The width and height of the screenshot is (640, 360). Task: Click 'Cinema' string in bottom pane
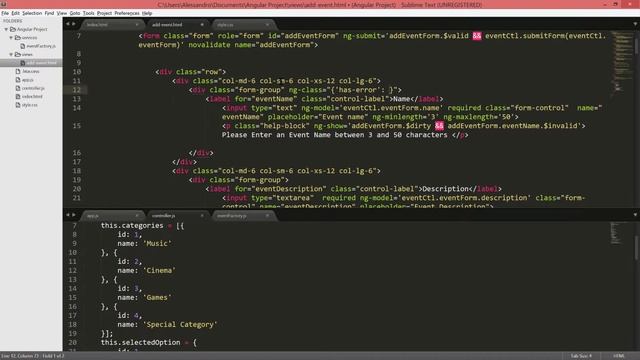[x=159, y=271]
